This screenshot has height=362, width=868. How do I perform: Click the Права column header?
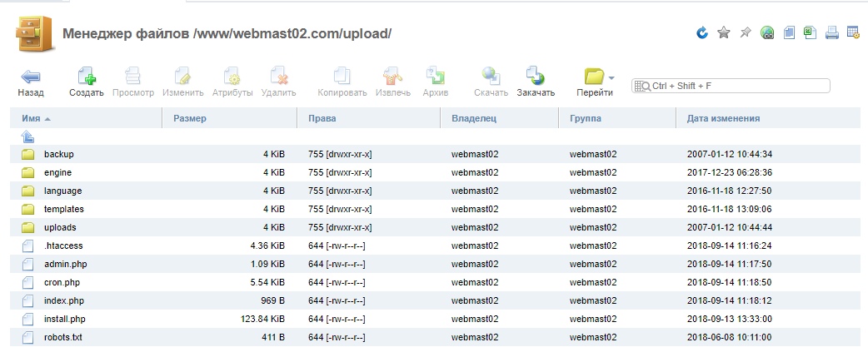(x=322, y=118)
